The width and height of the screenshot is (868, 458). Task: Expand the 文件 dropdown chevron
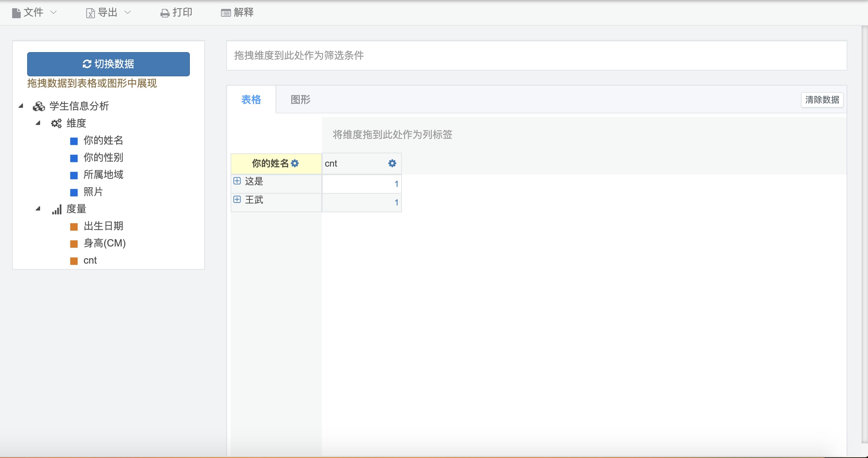coord(54,12)
